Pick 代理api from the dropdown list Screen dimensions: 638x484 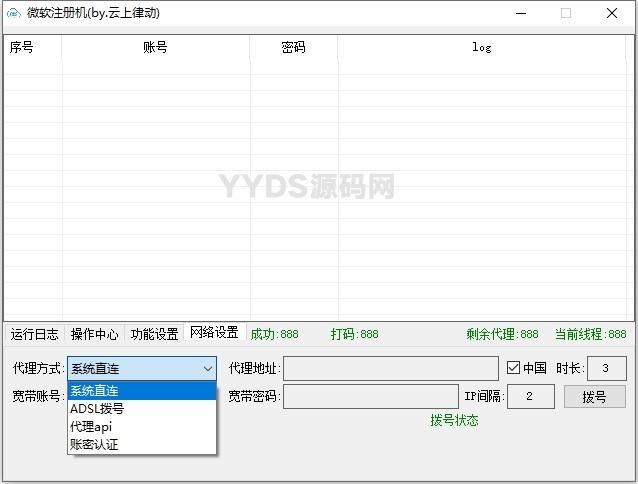tap(141, 427)
